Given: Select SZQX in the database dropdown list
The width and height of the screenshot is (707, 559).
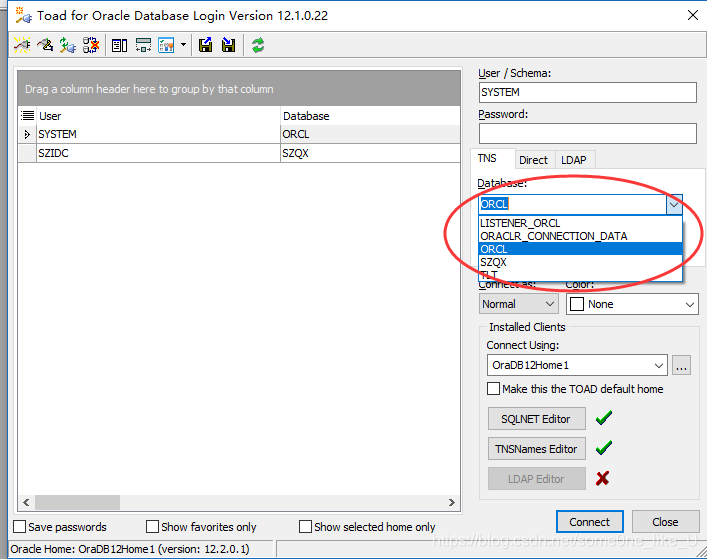Looking at the screenshot, I should pos(580,262).
